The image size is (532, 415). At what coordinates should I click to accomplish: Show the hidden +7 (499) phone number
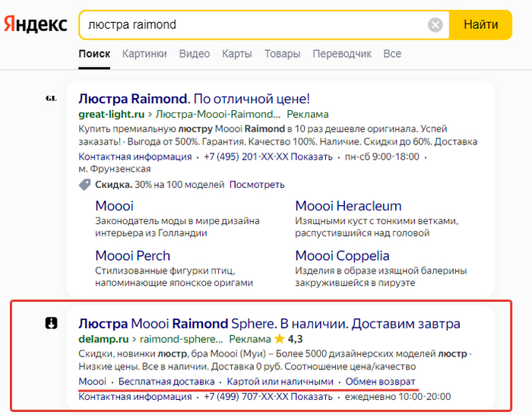coord(314,397)
